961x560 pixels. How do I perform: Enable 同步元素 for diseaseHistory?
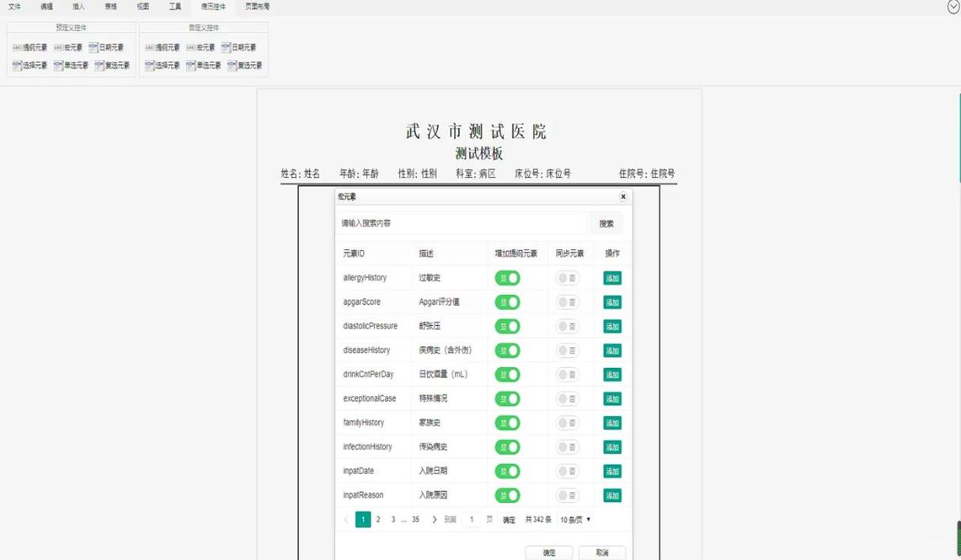[x=567, y=350]
